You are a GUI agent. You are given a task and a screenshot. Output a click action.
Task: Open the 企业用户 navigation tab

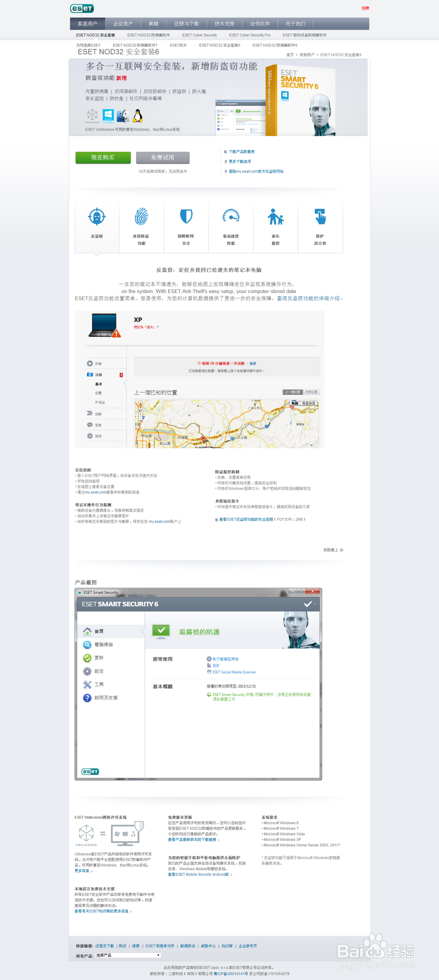pyautogui.click(x=122, y=24)
